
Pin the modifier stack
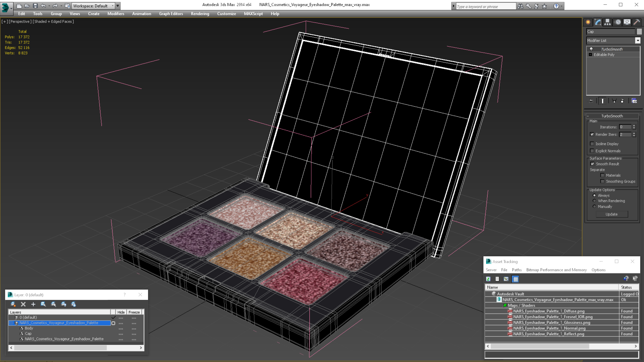pyautogui.click(x=591, y=101)
